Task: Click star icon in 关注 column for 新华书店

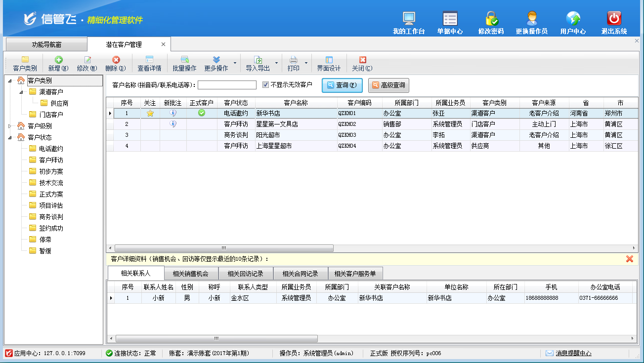Action: (150, 113)
